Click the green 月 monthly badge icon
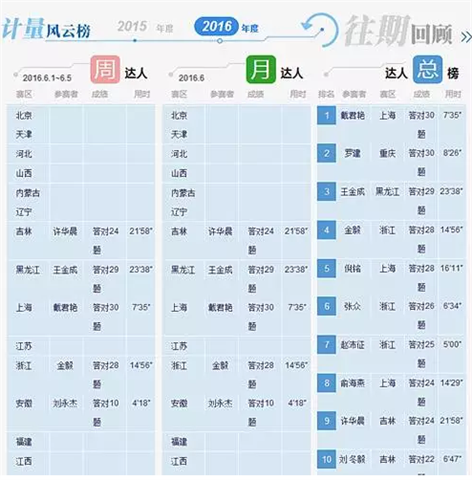Image resolution: width=472 pixels, height=480 pixels. coord(261,69)
